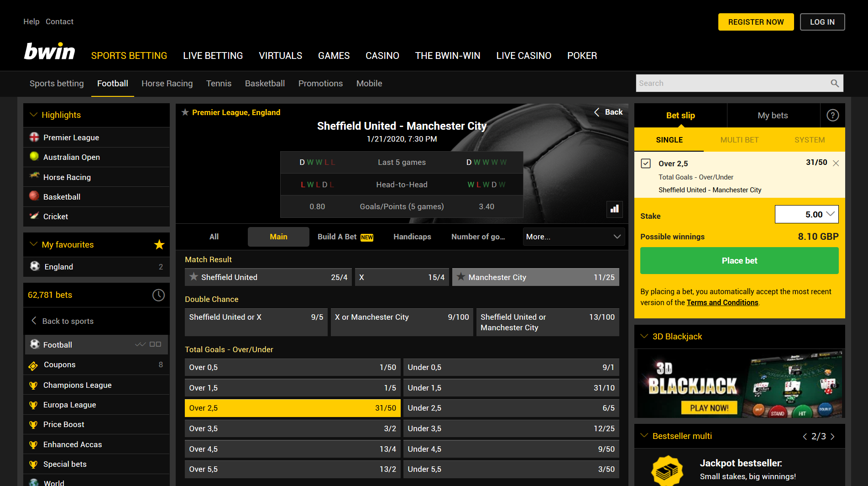Viewport: 868px width, 486px height.
Task: Open the Number of goals market tab
Action: (x=478, y=237)
